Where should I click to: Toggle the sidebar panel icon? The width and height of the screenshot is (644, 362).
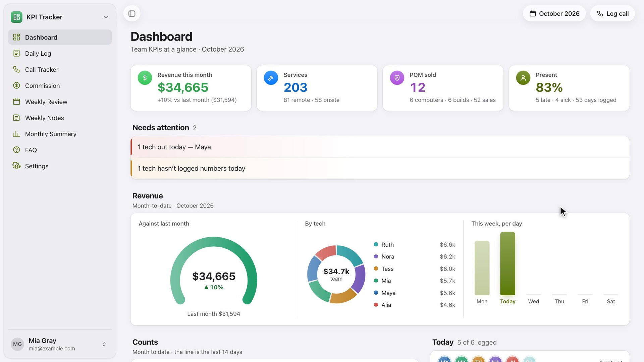coord(132,14)
